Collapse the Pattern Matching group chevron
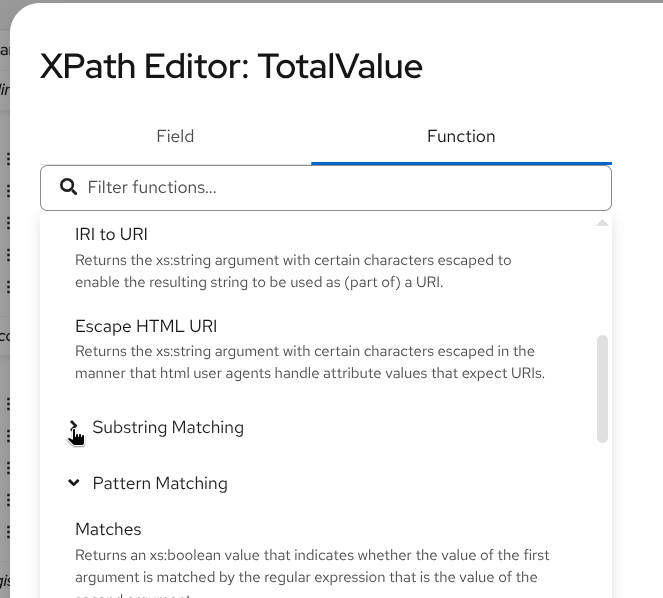 (74, 483)
